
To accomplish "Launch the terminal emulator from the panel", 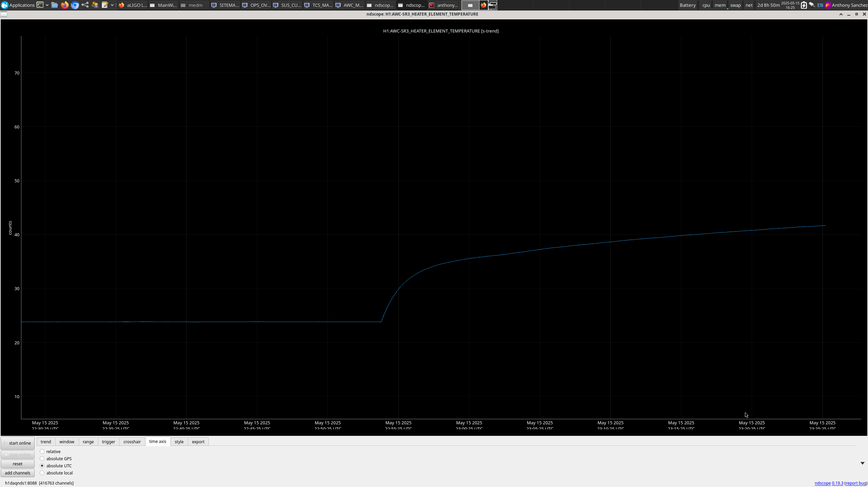I will point(40,5).
